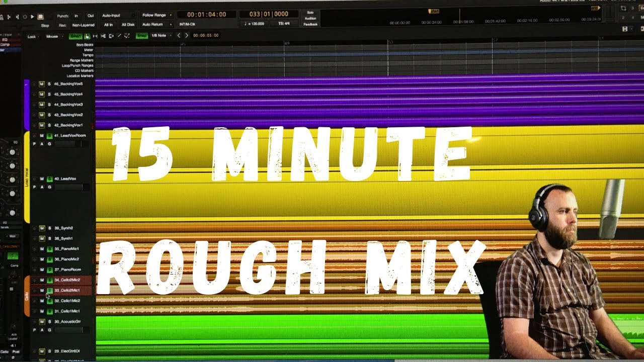Click the highlighted square transport stop icon
Image resolution: width=644 pixels, height=362 pixels.
click(40, 17)
